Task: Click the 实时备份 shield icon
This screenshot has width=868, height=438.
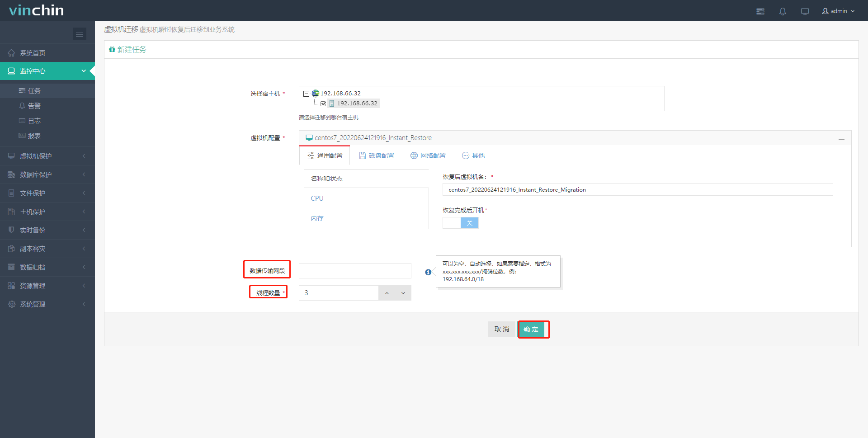Action: [11, 230]
